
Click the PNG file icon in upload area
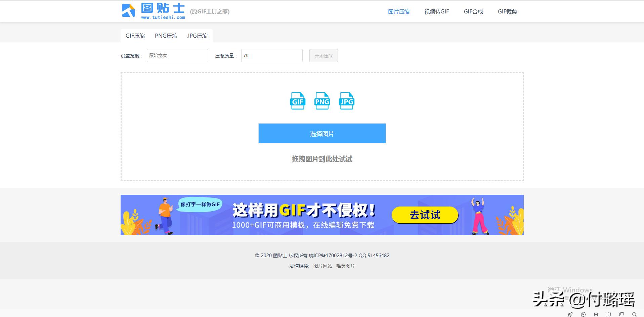[321, 101]
